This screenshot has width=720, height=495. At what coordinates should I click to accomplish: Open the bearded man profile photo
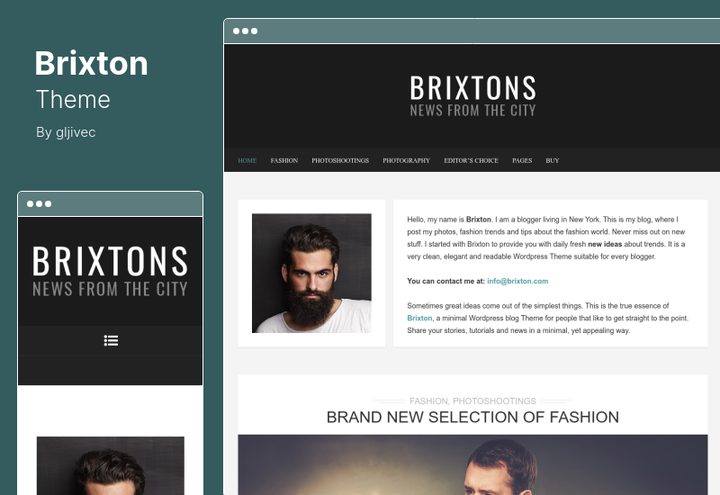(311, 273)
